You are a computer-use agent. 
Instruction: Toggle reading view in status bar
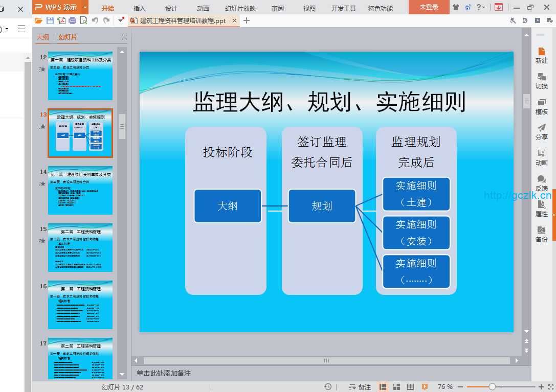[410, 387]
